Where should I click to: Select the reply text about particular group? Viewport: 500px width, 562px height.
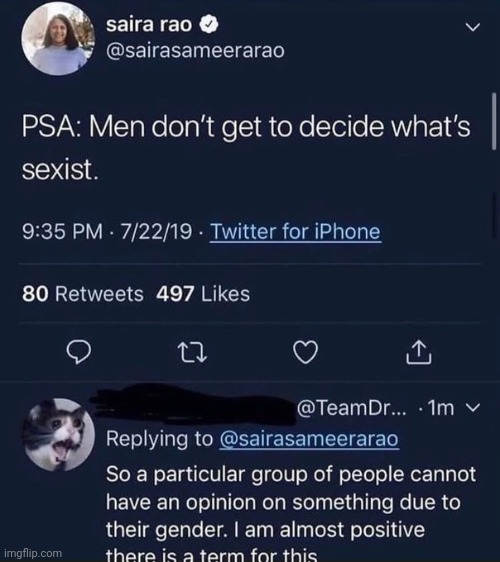pos(291,514)
